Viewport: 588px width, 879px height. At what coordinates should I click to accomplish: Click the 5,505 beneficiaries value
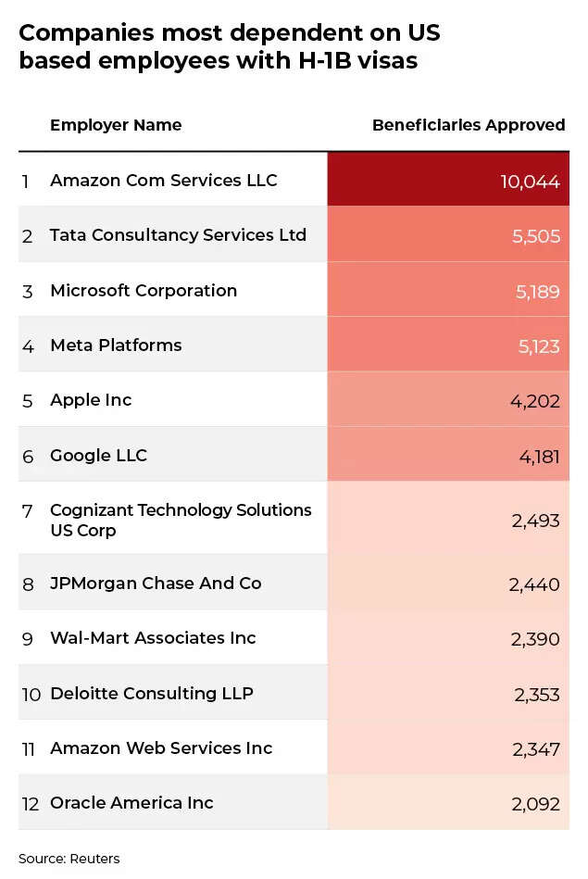coord(535,236)
